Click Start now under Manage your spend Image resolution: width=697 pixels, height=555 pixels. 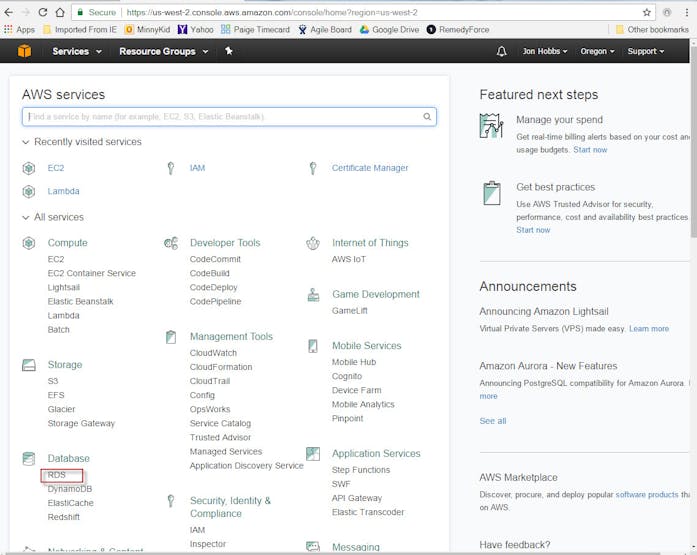point(590,150)
